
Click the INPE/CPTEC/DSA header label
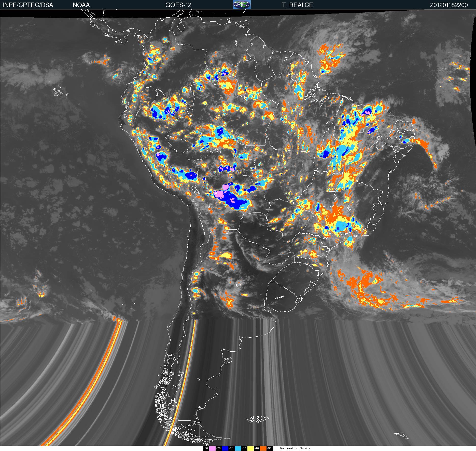(x=28, y=5)
